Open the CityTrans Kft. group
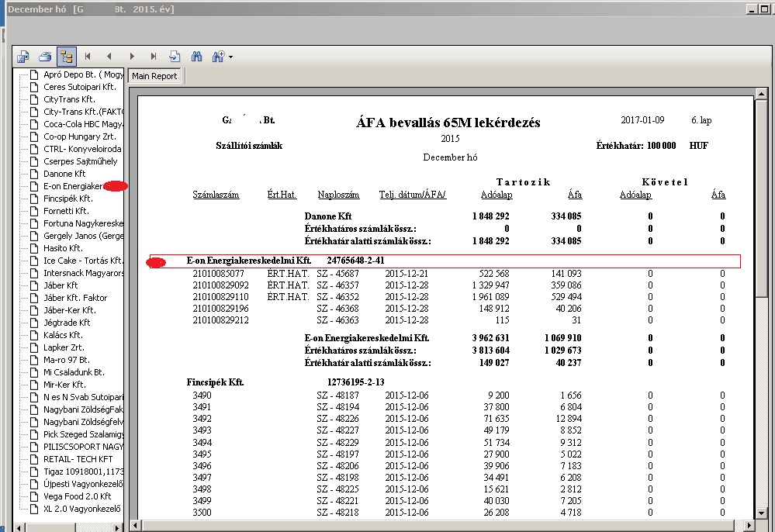The image size is (775, 532). tap(69, 99)
